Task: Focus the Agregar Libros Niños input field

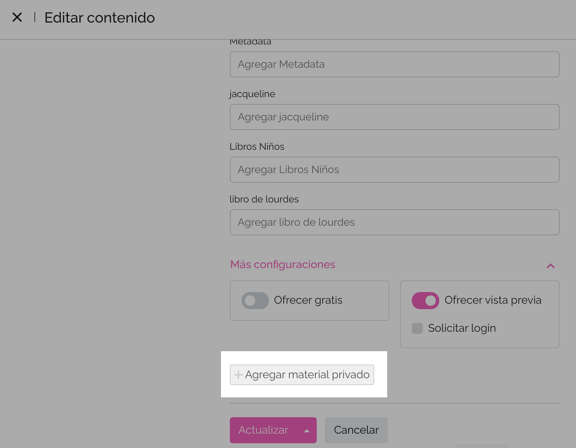Action: (395, 170)
